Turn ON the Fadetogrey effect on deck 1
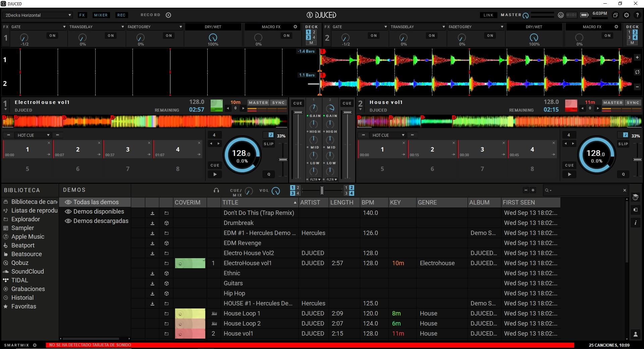 coord(169,36)
